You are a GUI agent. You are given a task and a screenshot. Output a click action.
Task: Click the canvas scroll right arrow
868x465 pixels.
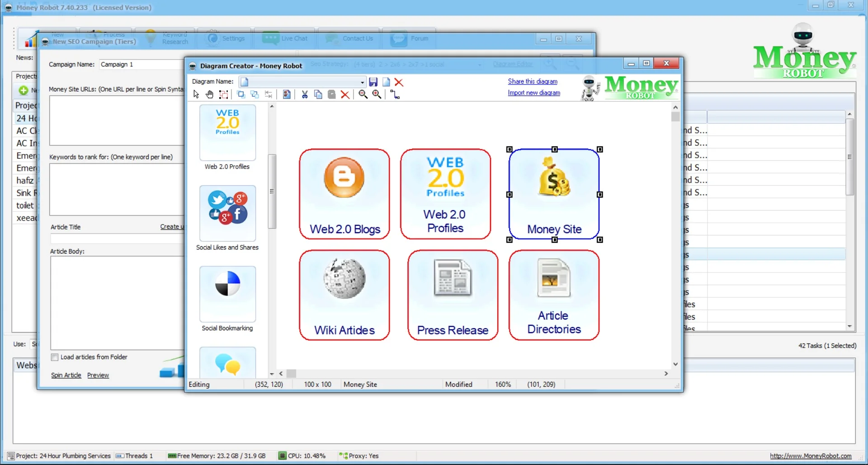[666, 374]
